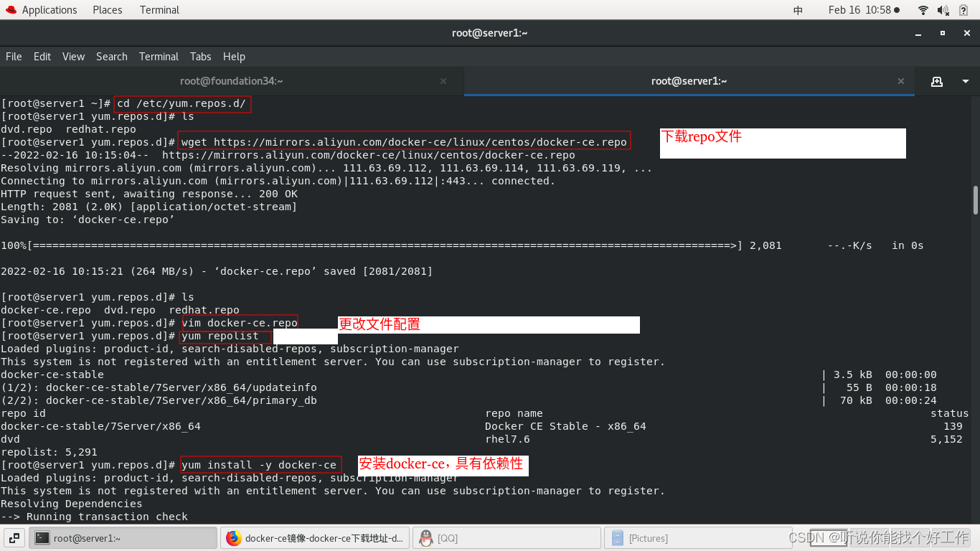This screenshot has width=980, height=551.
Task: Click the muted volume speaker icon
Action: pyautogui.click(x=944, y=10)
